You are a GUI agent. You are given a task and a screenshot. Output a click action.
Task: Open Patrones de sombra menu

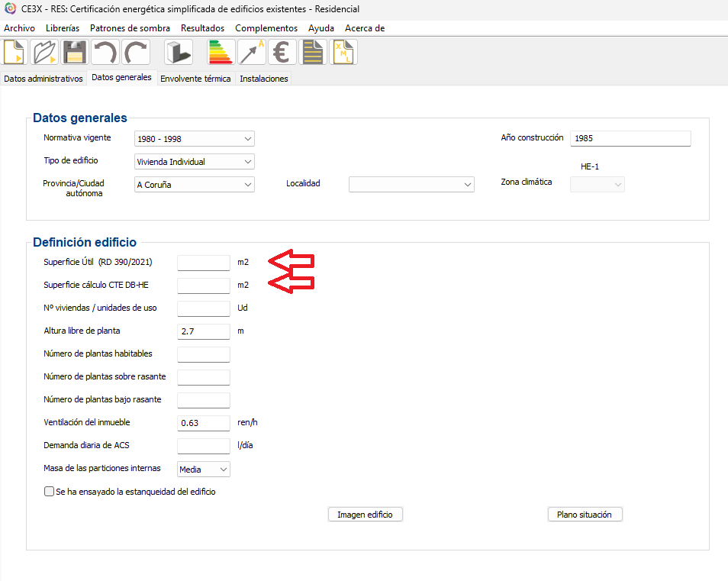coord(130,27)
